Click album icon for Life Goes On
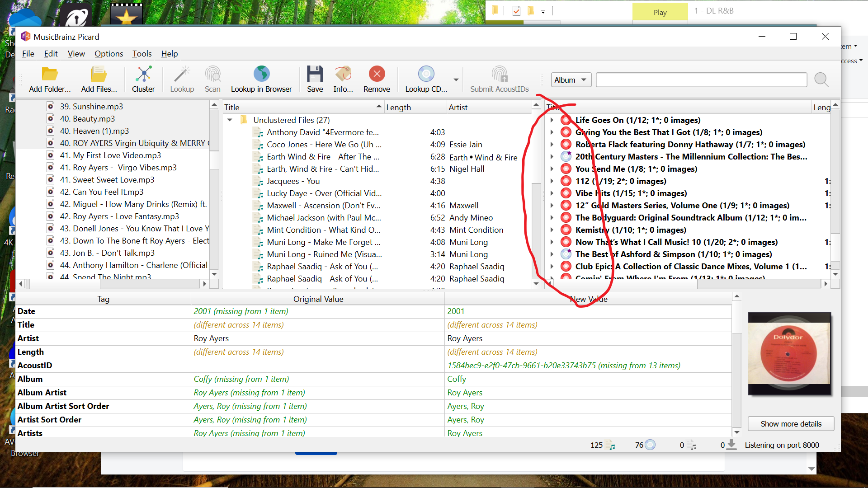This screenshot has width=868, height=488. (566, 120)
